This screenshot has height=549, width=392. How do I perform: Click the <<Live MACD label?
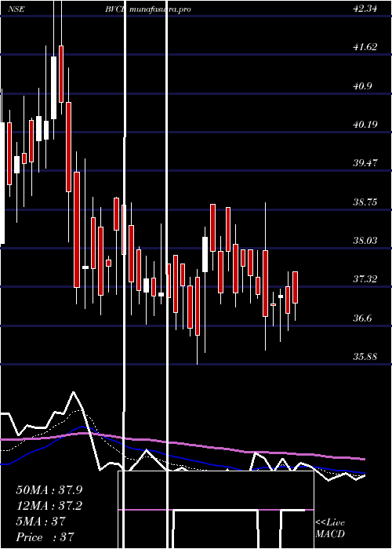(x=330, y=529)
